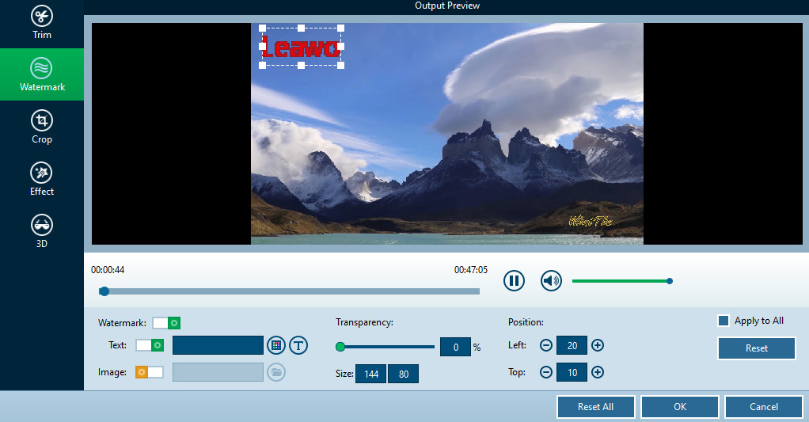Click the 00:00:44 current time text
Image resolution: width=809 pixels, height=422 pixels.
(x=107, y=270)
